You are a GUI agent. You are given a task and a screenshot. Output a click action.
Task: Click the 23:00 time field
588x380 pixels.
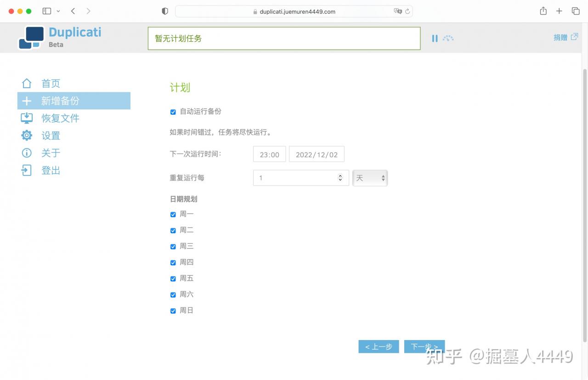coord(270,154)
